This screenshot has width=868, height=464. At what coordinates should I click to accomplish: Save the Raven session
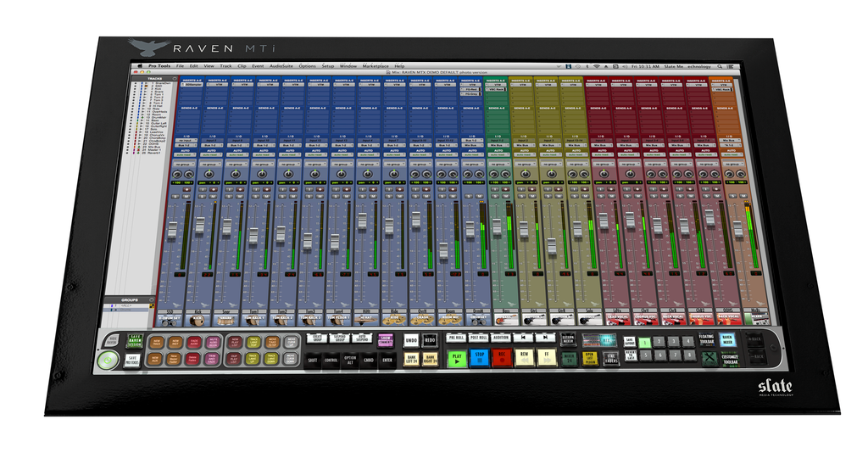tap(135, 340)
